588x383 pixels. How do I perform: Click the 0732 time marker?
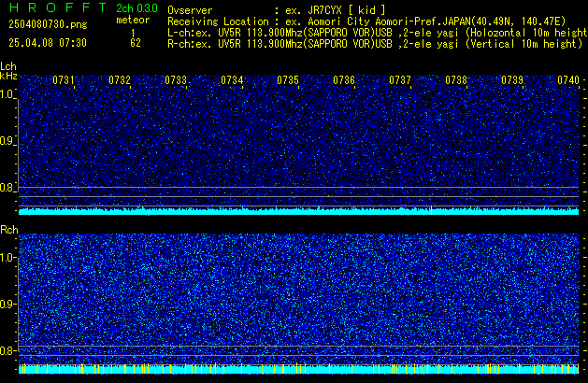coord(120,80)
